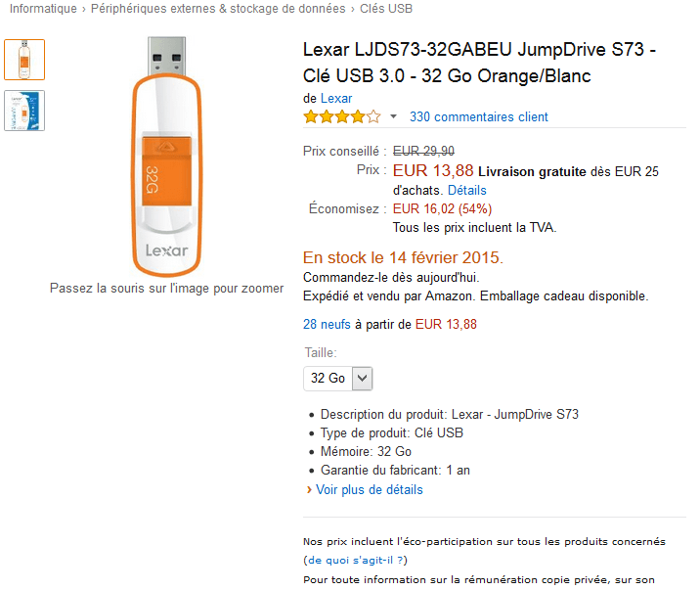Click the 'En stock le 14 février 2015' text
700x590 pixels.
(x=404, y=258)
